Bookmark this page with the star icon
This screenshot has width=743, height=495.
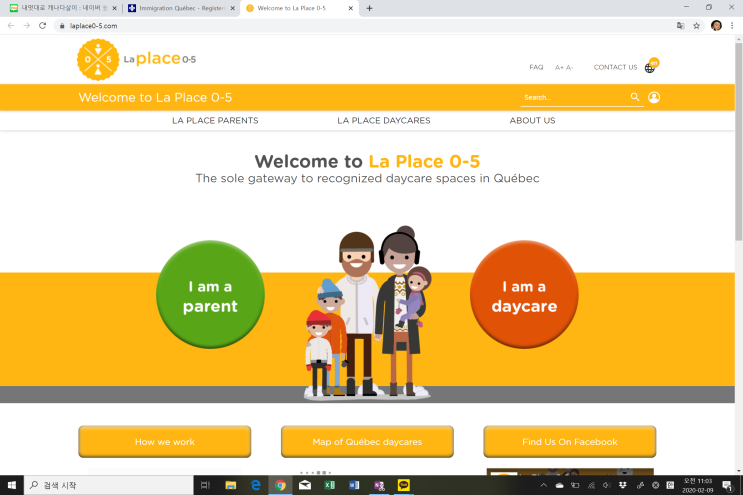(x=696, y=26)
